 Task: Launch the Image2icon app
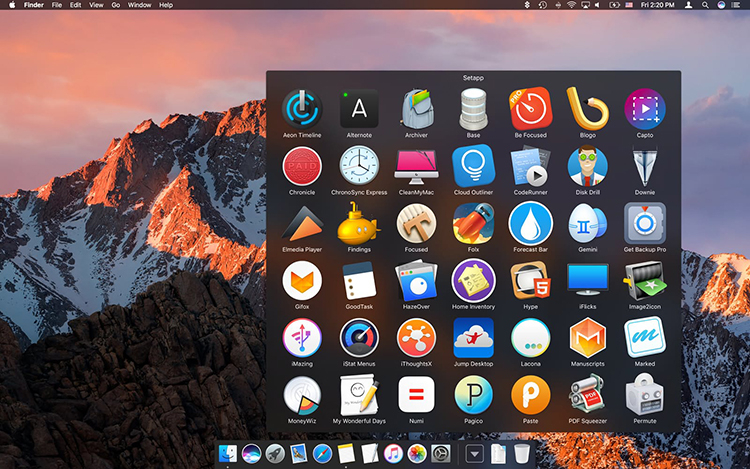pos(645,281)
